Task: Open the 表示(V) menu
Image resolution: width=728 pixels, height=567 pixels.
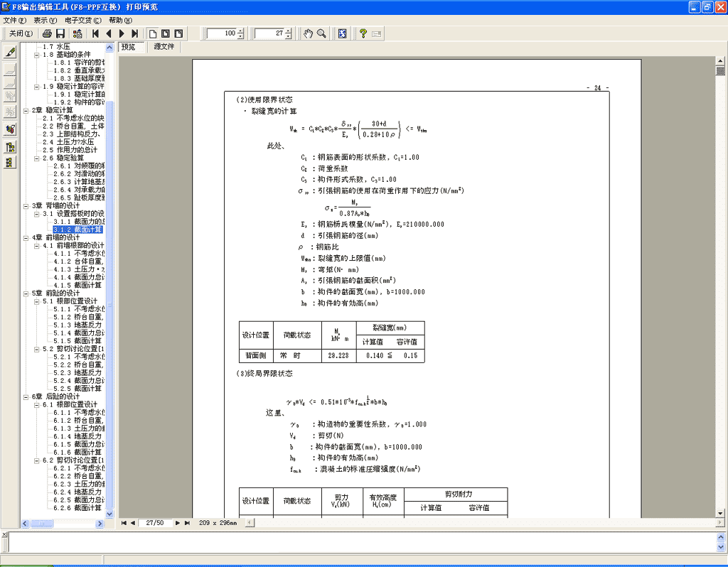Action: click(x=45, y=21)
